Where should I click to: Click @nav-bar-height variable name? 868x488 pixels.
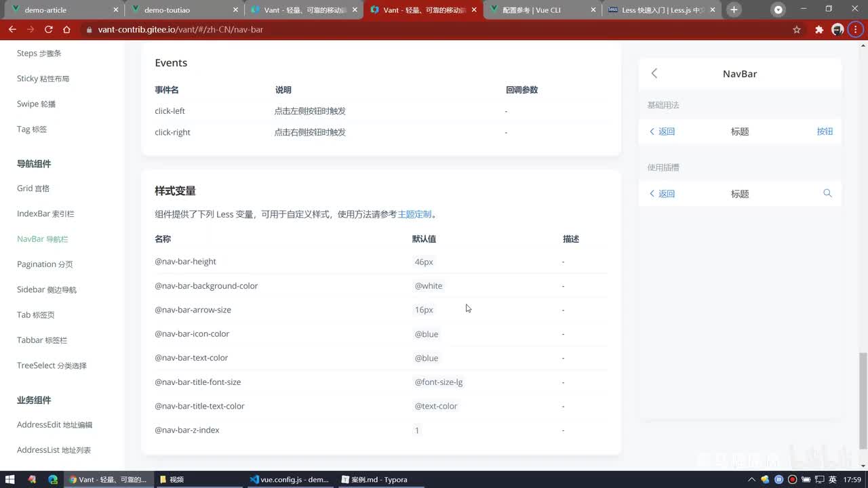click(x=185, y=262)
